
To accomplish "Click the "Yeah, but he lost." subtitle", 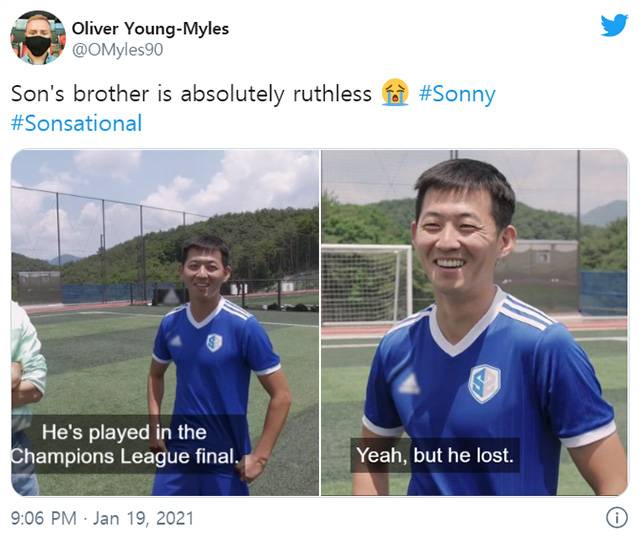I will [x=434, y=456].
